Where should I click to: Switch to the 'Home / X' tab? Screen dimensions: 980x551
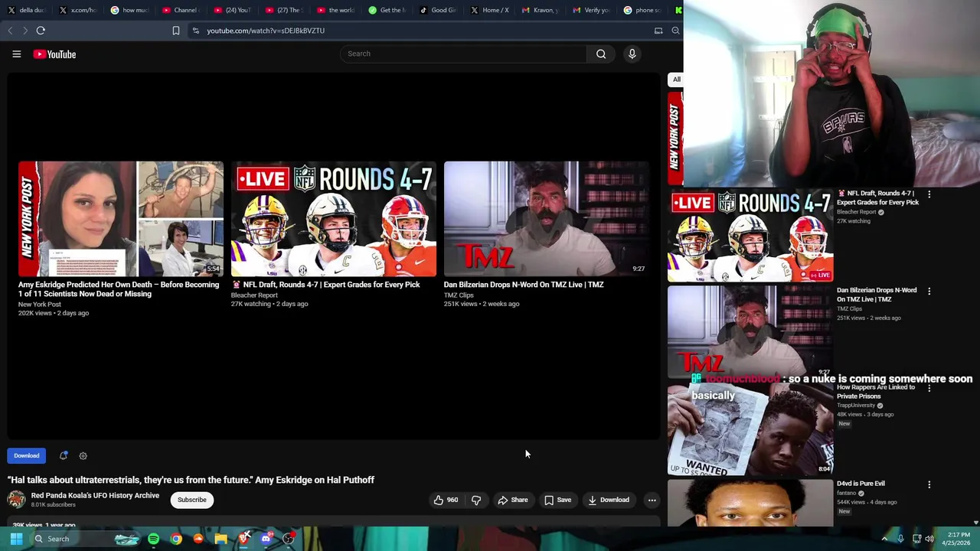(490, 10)
